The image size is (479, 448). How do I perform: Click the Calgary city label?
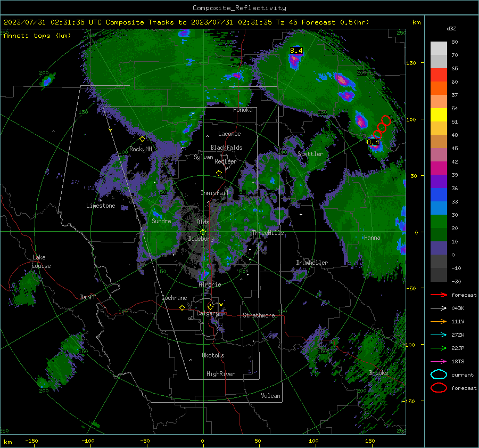coord(208,313)
